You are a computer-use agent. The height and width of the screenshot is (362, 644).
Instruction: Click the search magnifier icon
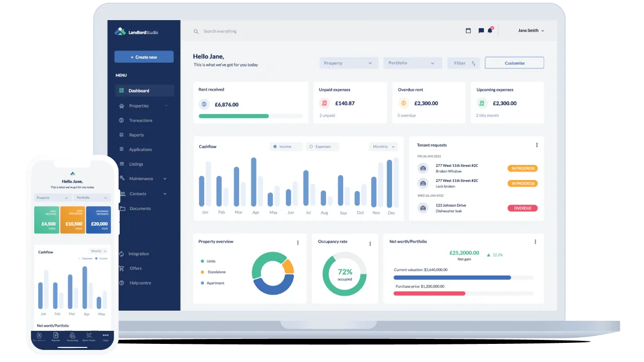click(196, 32)
